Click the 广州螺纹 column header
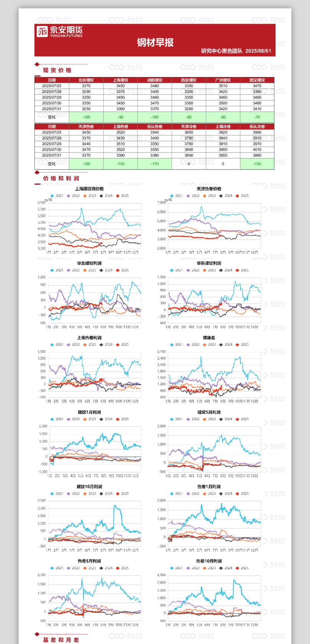The image size is (310, 644). pos(223,80)
